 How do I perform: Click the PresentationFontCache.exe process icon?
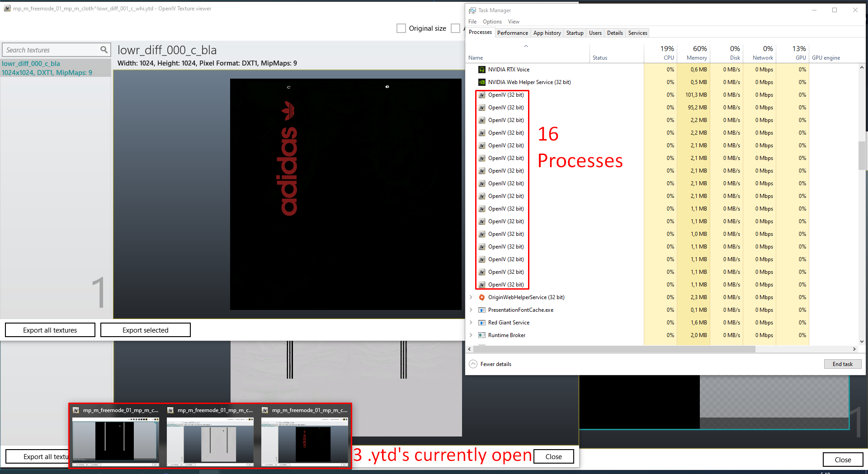click(482, 310)
